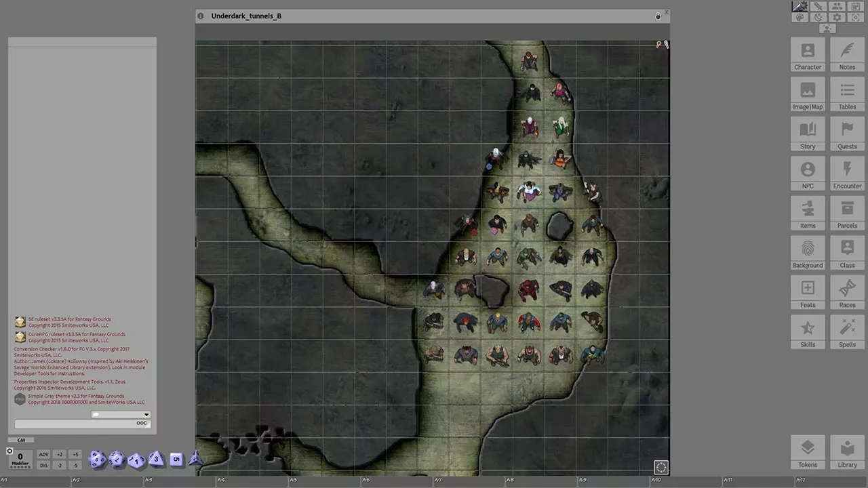868x488 pixels.
Task: Pick up the d6 die
Action: pos(176,459)
